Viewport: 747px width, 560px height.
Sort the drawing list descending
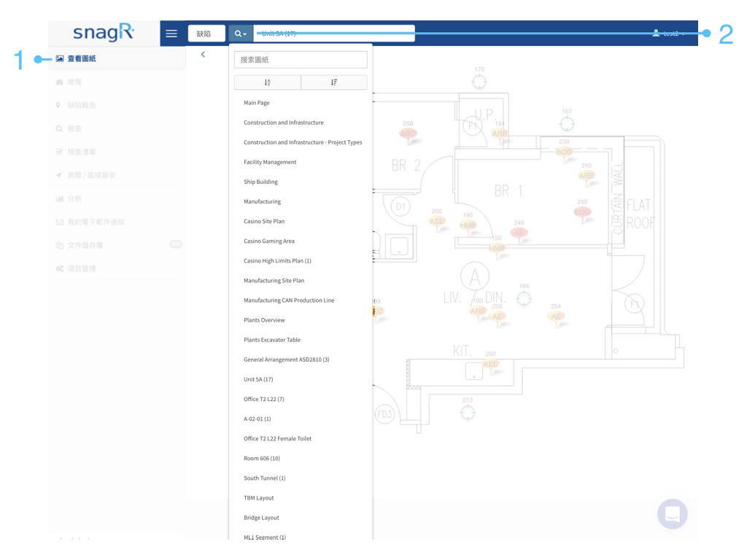click(334, 82)
